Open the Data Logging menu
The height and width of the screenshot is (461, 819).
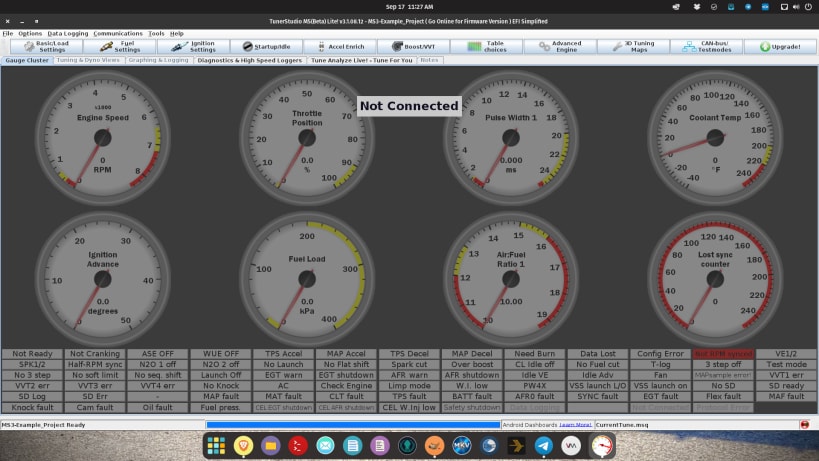(68, 33)
